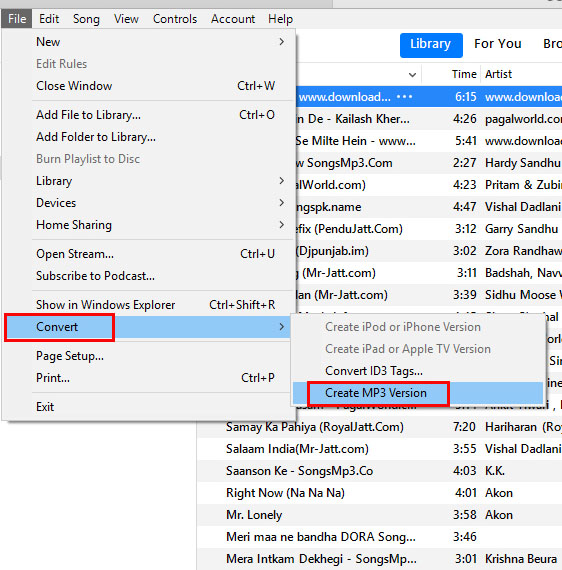Click the 7:20 time cell

point(464,427)
